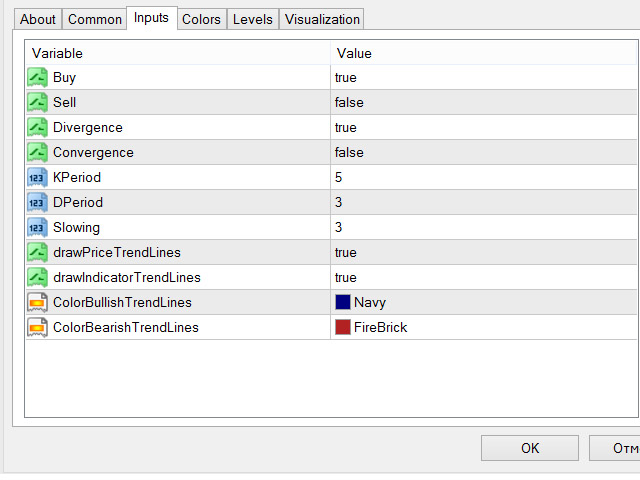This screenshot has width=640, height=480.
Task: Click the integer icon next to DPeriod
Action: (x=37, y=202)
